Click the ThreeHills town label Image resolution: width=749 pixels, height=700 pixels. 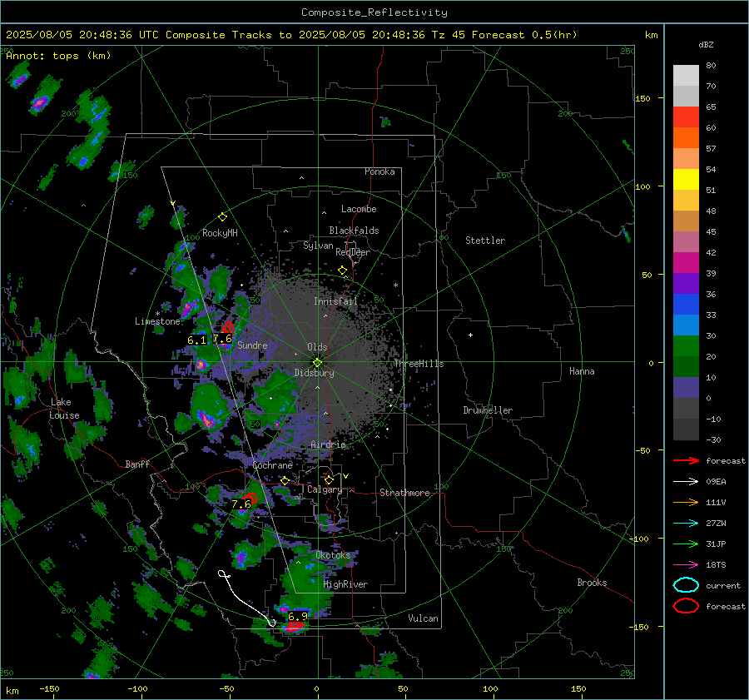419,364
